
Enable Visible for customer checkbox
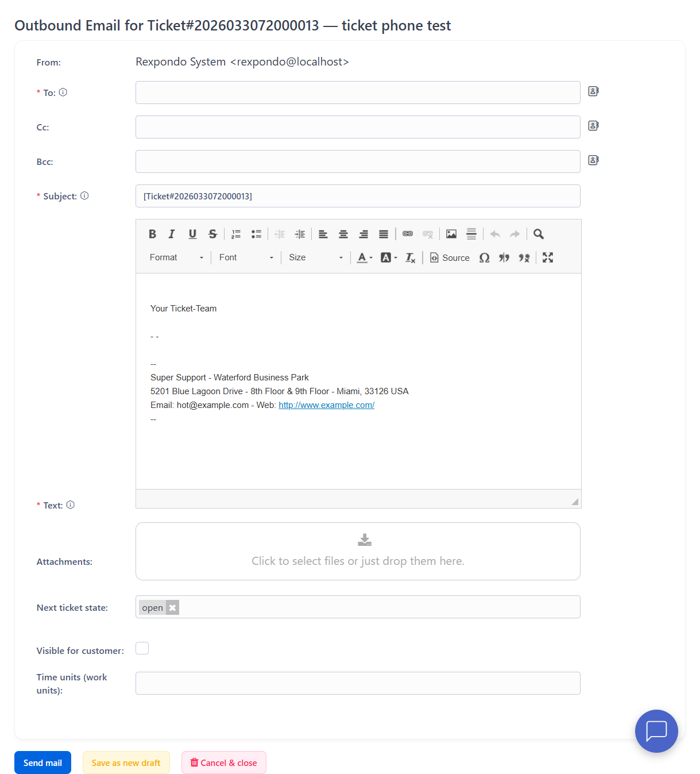[142, 648]
